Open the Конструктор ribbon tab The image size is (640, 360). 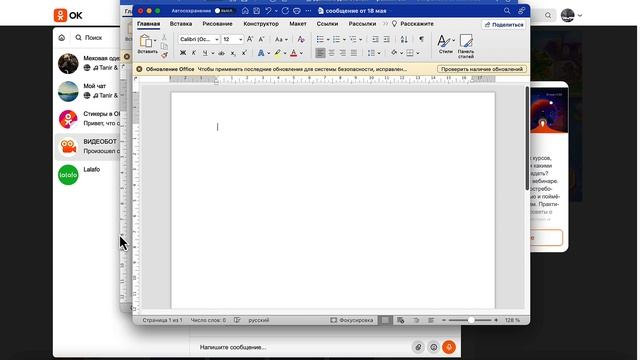click(x=261, y=24)
